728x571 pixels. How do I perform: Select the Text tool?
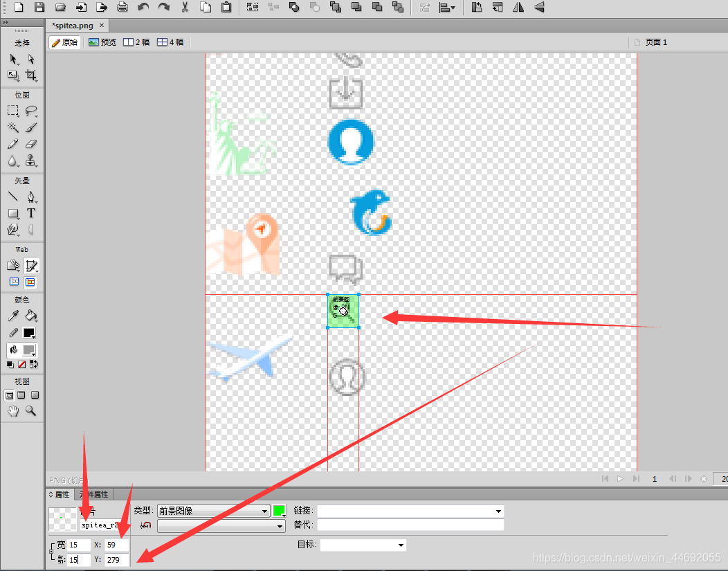[x=31, y=213]
